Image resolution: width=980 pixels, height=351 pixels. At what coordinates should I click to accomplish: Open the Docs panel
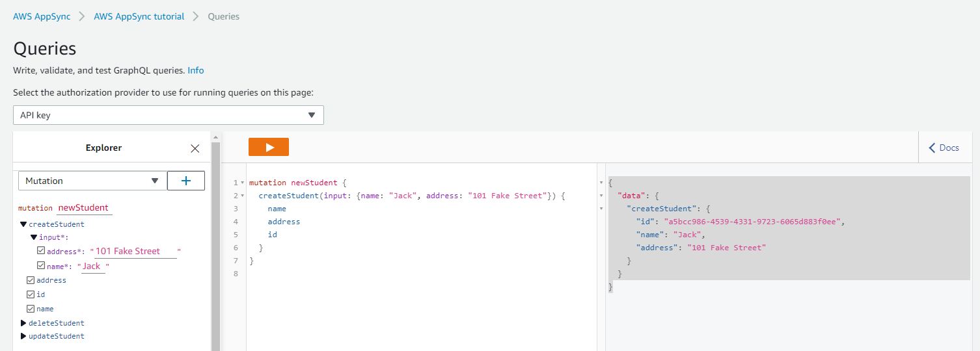click(944, 148)
